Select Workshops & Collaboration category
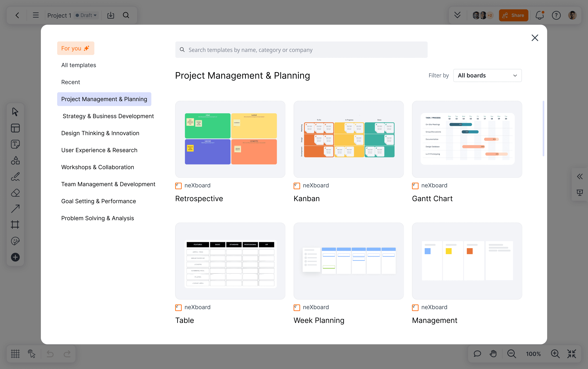Viewport: 588px width, 369px height. tap(98, 167)
